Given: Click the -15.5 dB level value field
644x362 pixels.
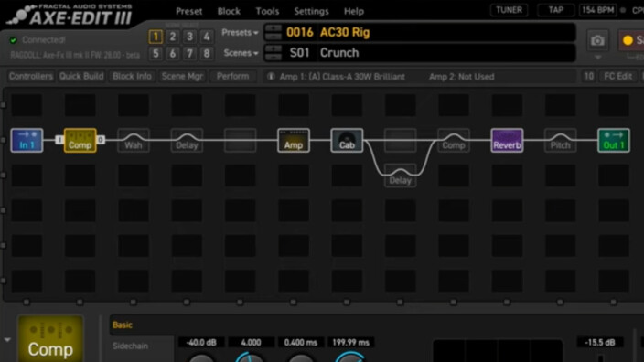Looking at the screenshot, I should click(x=600, y=342).
